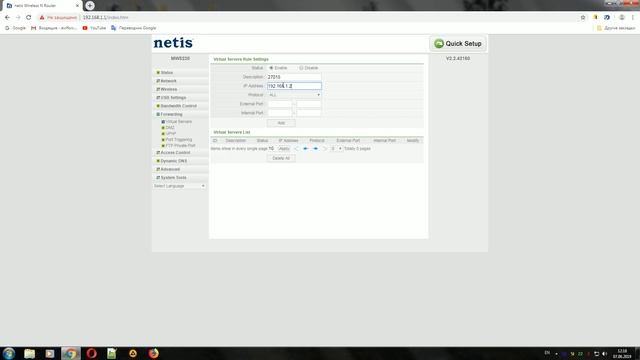Open the Google Translate bookmark

click(x=133, y=28)
